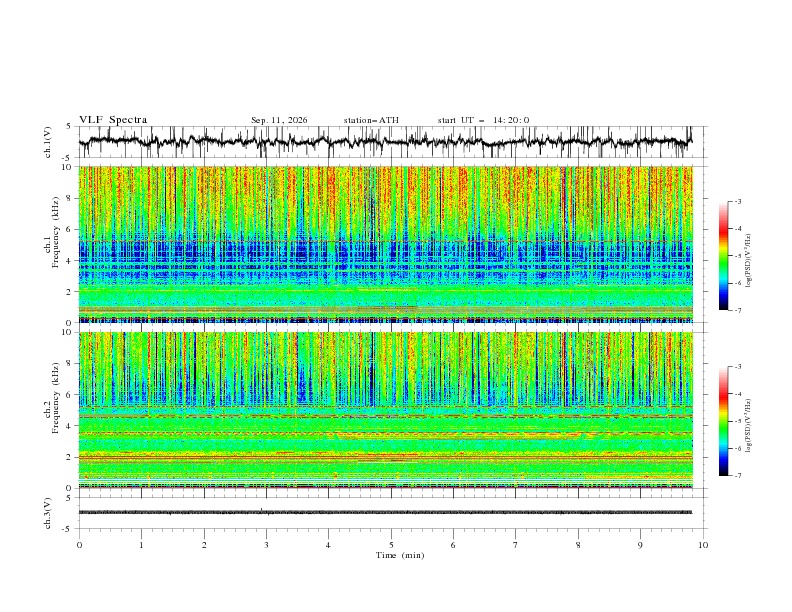Click ch.2 spectrogram orange line near 2 kHz
The image size is (792, 612).
click(x=385, y=457)
